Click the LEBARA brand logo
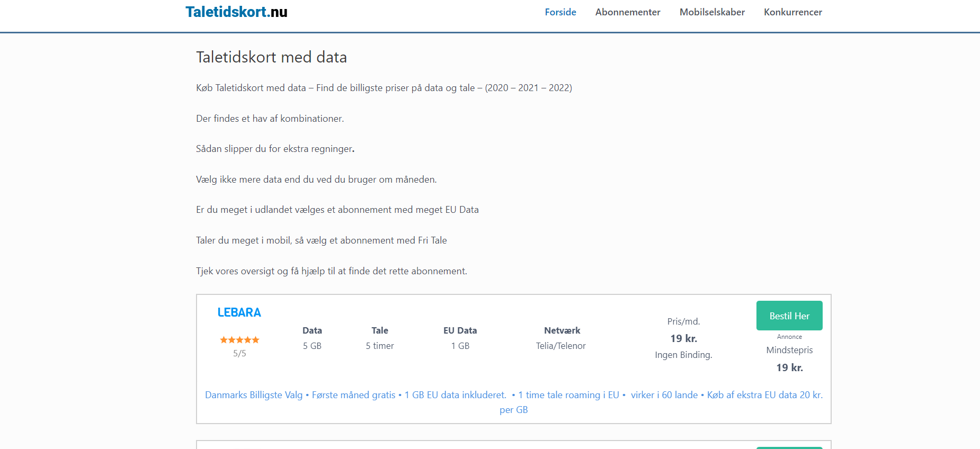 (239, 312)
